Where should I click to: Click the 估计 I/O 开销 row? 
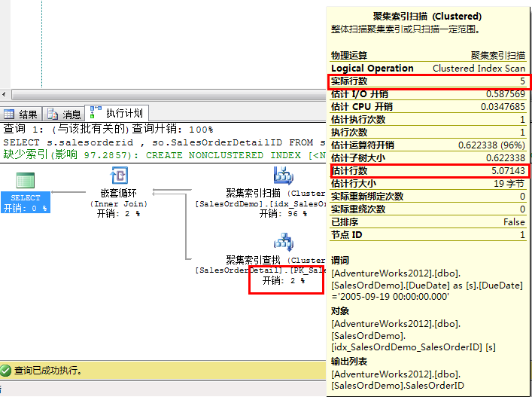click(x=428, y=93)
